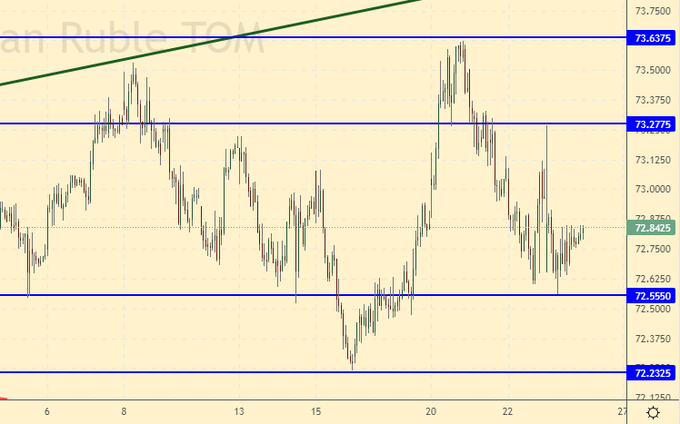
Task: Click date label 20 on time axis
Action: coord(431,411)
